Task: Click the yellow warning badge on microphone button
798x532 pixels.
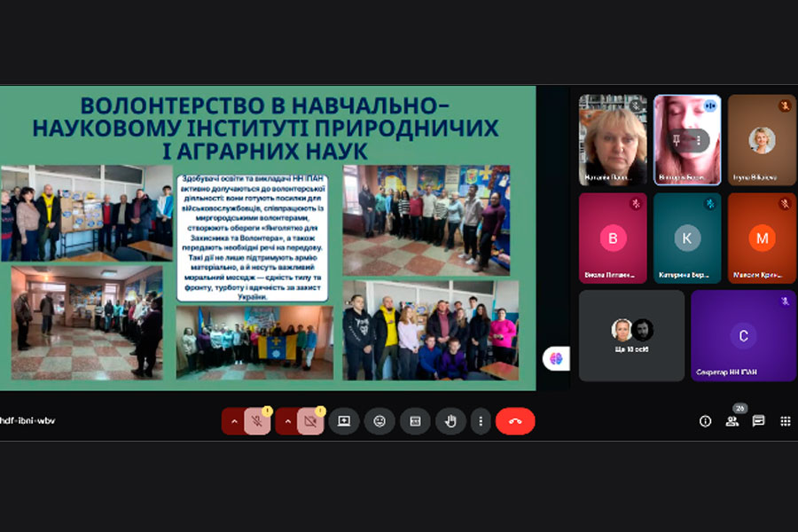Action: coord(267,411)
